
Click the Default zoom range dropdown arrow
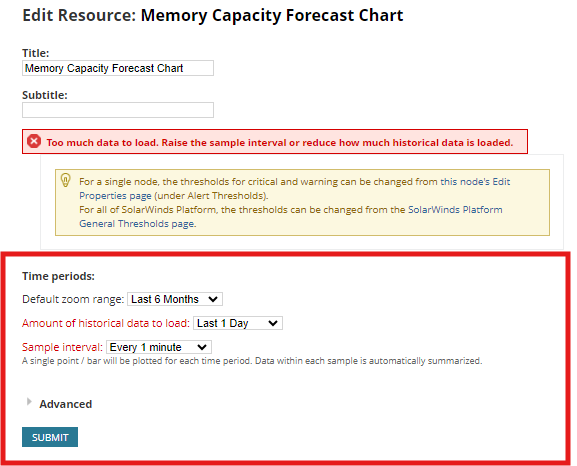click(213, 299)
